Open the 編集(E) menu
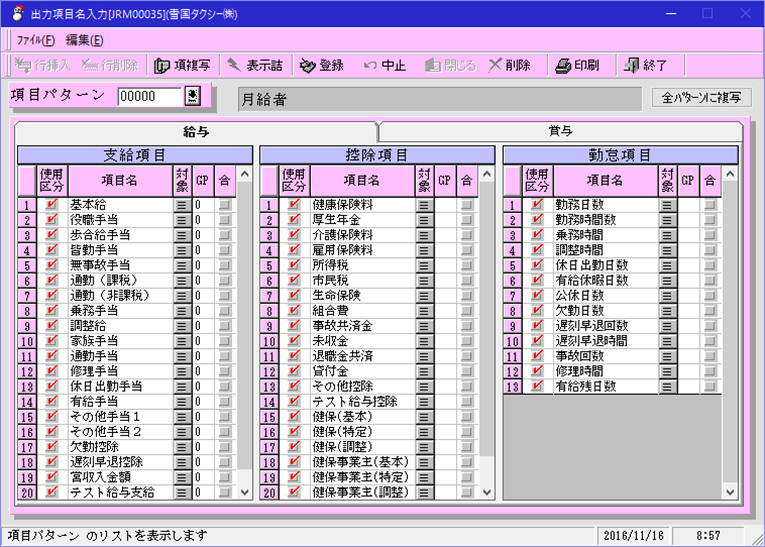 84,40
